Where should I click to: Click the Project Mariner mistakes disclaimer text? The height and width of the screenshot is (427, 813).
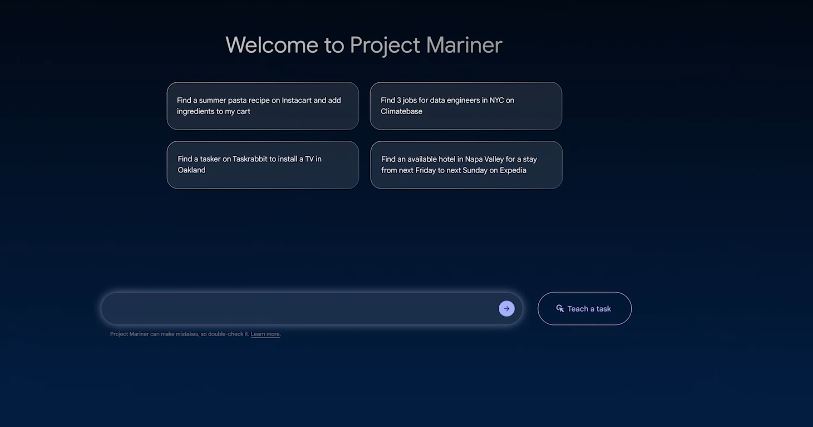tap(179, 334)
